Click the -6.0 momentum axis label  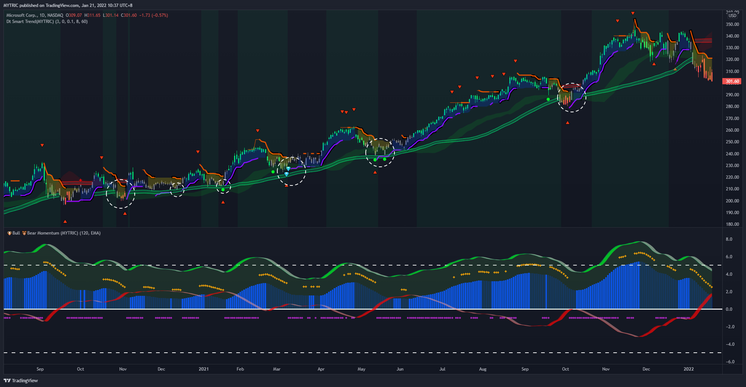[x=729, y=362]
